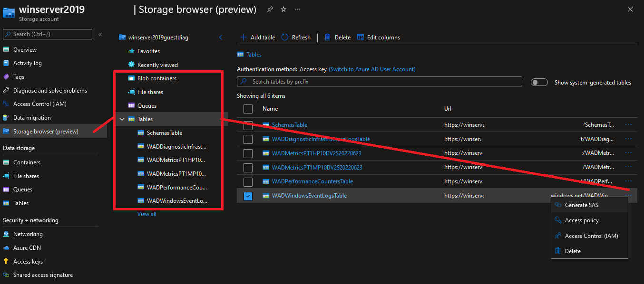644x284 pixels.
Task: Select WADMetricsPT1HP10... tree node
Action: [x=176, y=160]
